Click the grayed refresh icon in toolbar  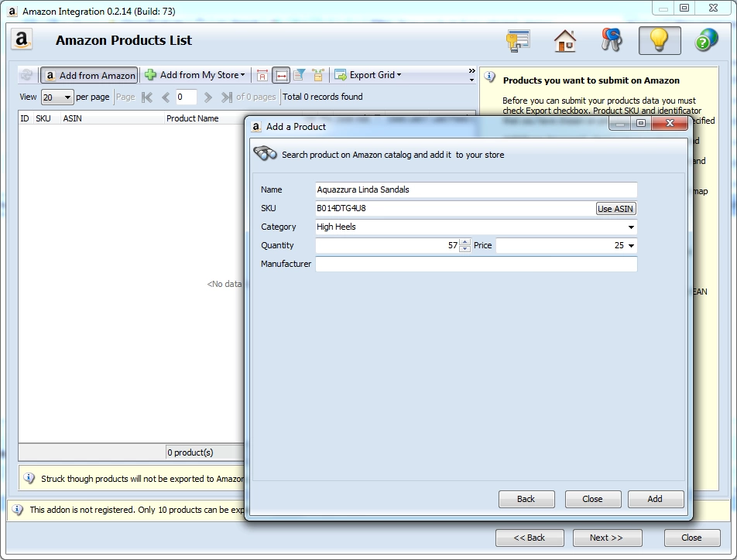coord(27,75)
